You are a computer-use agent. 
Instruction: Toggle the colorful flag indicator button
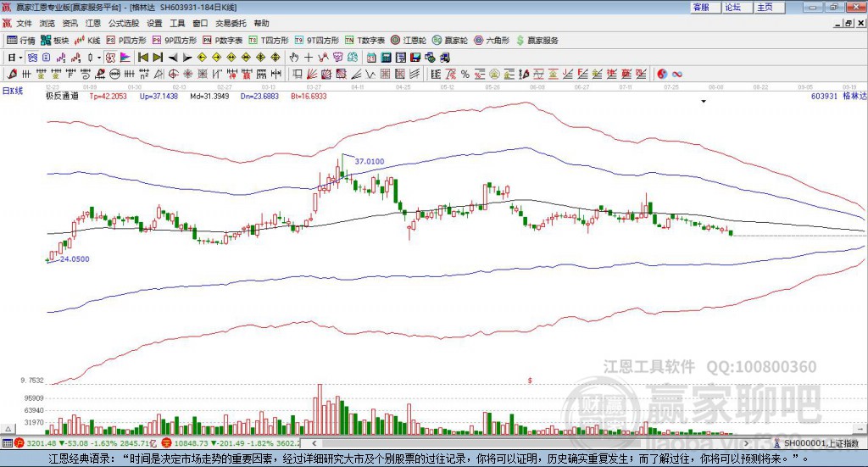[x=125, y=58]
